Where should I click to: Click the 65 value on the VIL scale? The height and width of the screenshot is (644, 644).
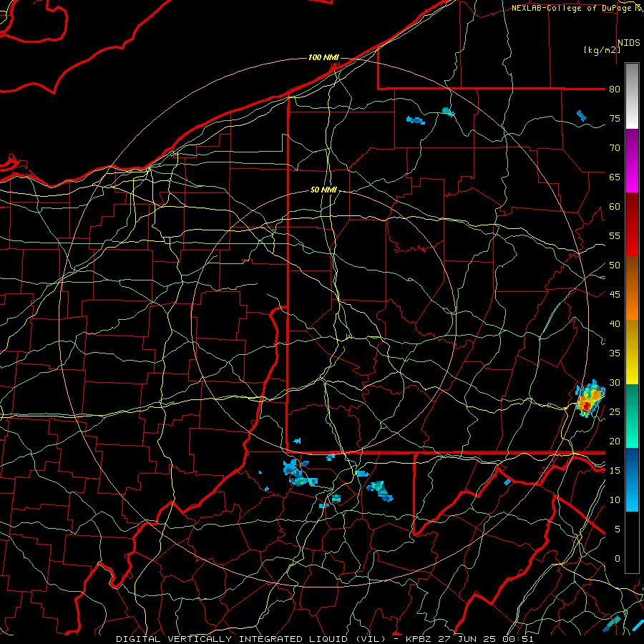click(615, 177)
